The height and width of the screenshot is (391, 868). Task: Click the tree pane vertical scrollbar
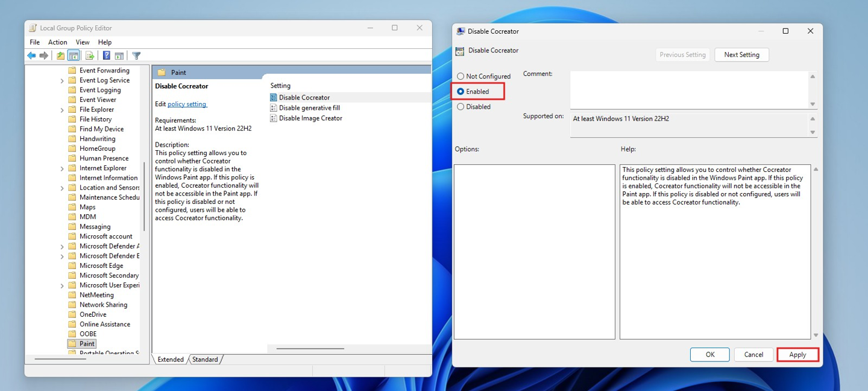(144, 196)
